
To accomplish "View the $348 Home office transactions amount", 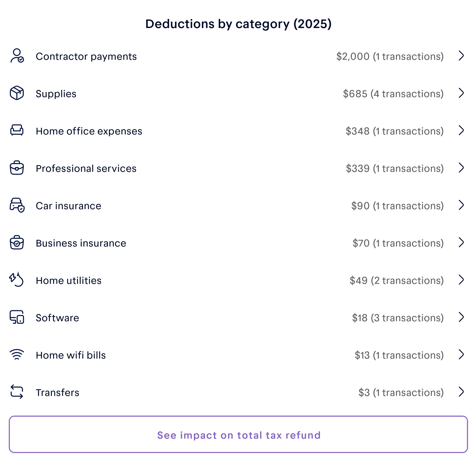I will pos(394,131).
